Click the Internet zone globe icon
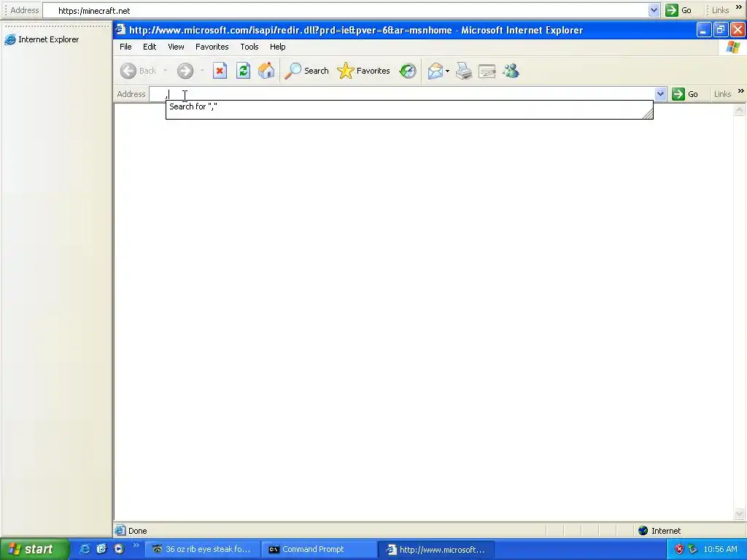The height and width of the screenshot is (560, 747). coord(643,531)
